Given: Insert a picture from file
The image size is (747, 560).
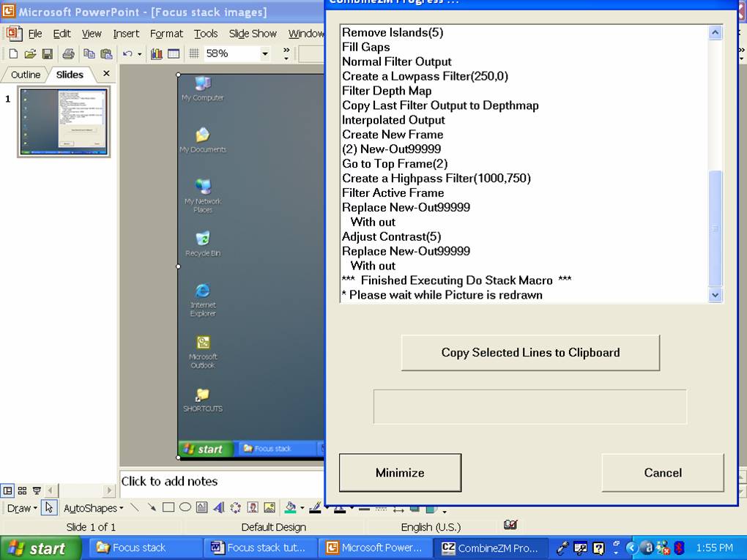Looking at the screenshot, I should click(x=270, y=507).
